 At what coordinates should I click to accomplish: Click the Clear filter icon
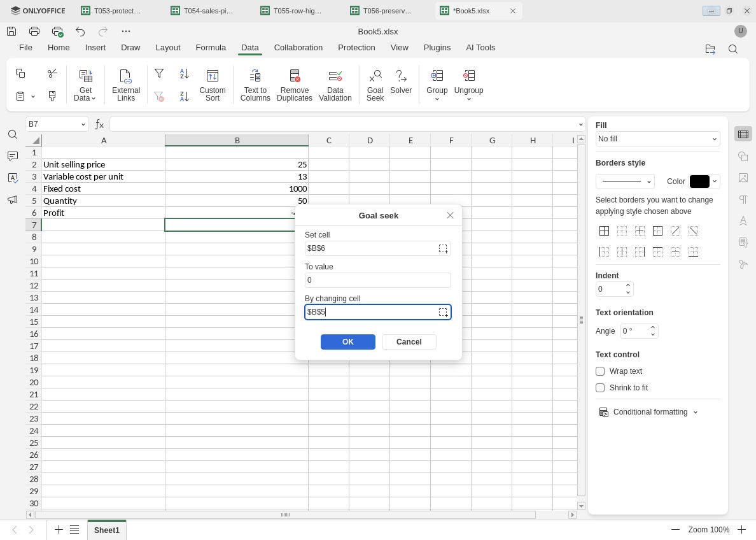(159, 96)
